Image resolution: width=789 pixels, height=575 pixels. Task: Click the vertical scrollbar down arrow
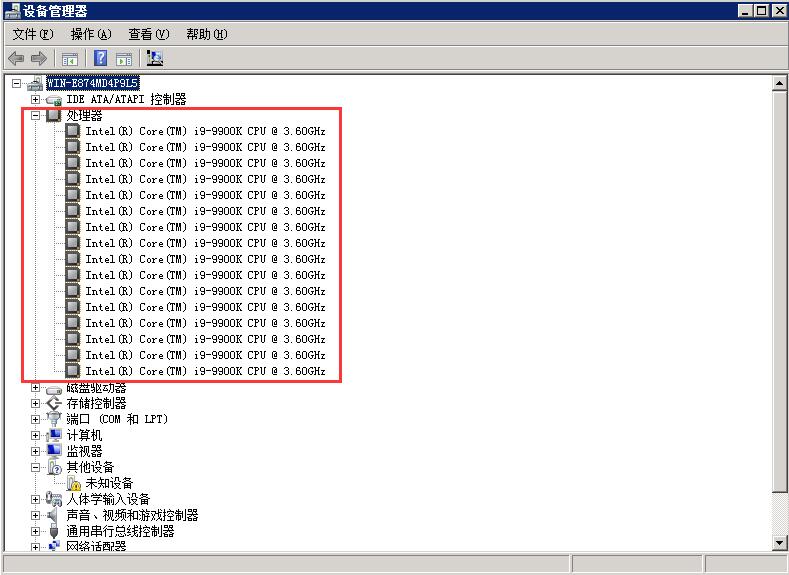[x=779, y=542]
